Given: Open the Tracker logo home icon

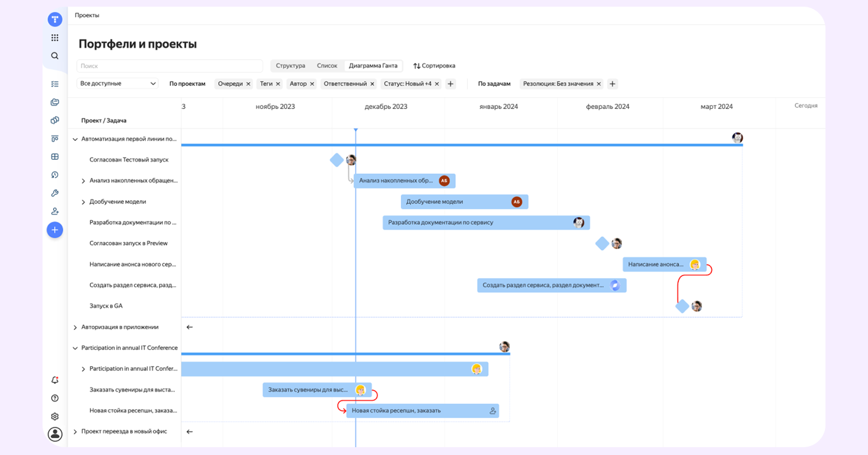Looking at the screenshot, I should [x=55, y=20].
